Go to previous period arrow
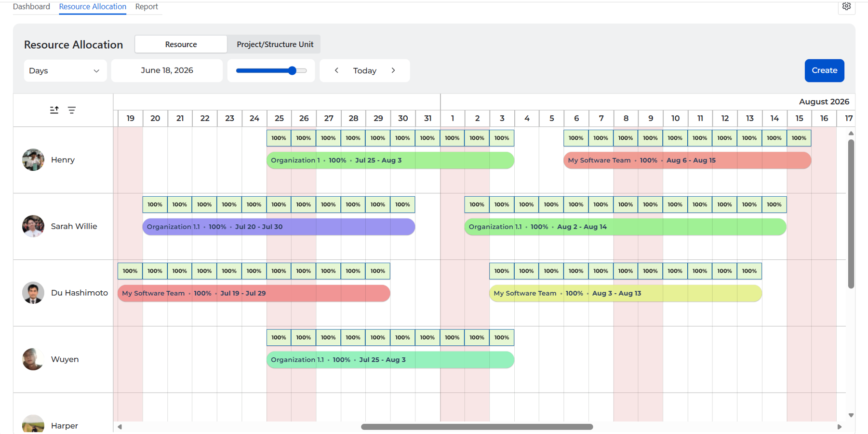868x434 pixels. [336, 70]
